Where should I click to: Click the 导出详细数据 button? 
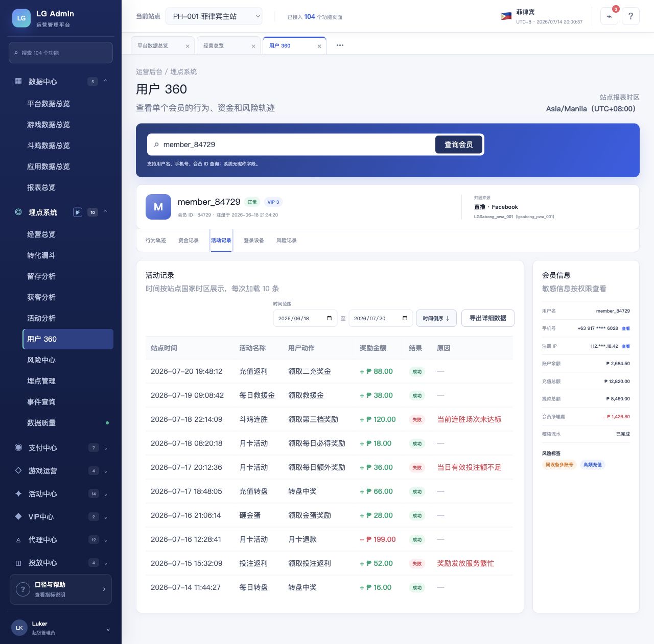pos(488,318)
